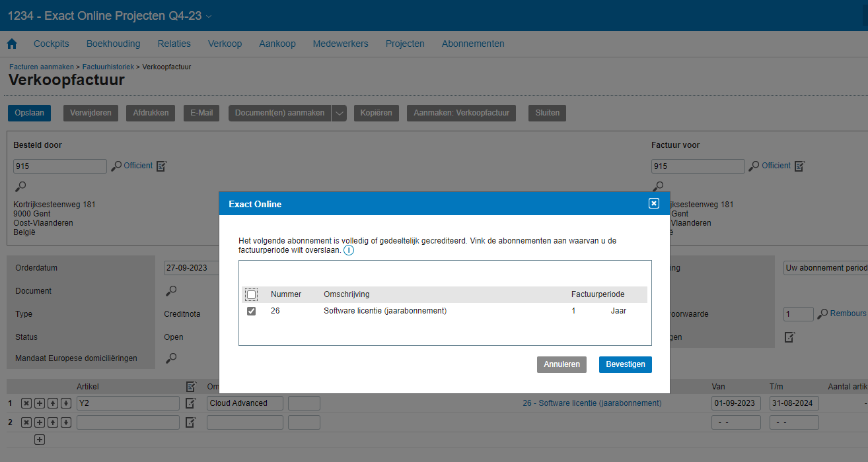Open the Projecten menu
The height and width of the screenshot is (462, 868).
coord(405,44)
